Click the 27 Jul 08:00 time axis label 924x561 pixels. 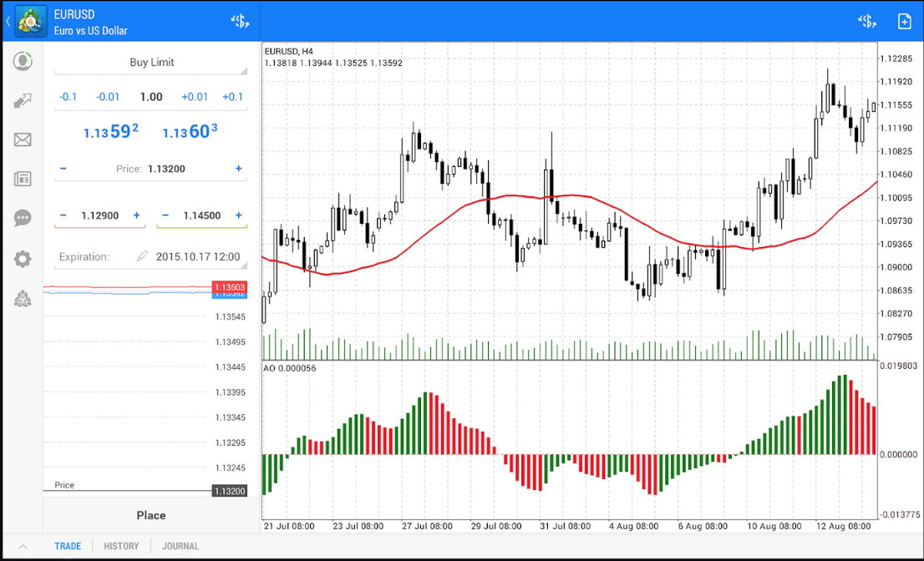tap(427, 526)
